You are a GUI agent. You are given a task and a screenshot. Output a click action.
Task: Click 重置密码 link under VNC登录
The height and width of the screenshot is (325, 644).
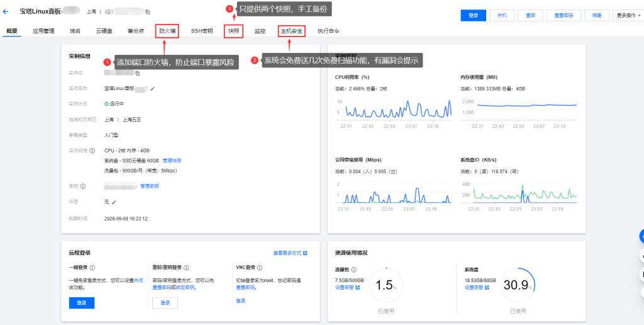pos(245,288)
